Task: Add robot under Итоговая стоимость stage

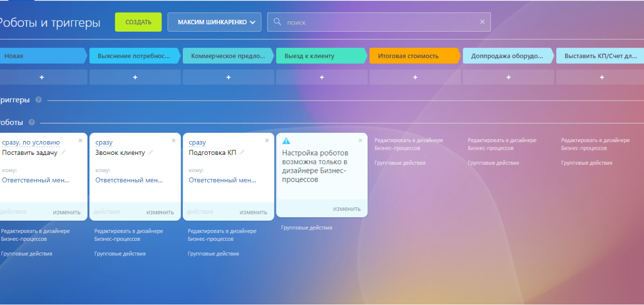Action: [x=415, y=77]
